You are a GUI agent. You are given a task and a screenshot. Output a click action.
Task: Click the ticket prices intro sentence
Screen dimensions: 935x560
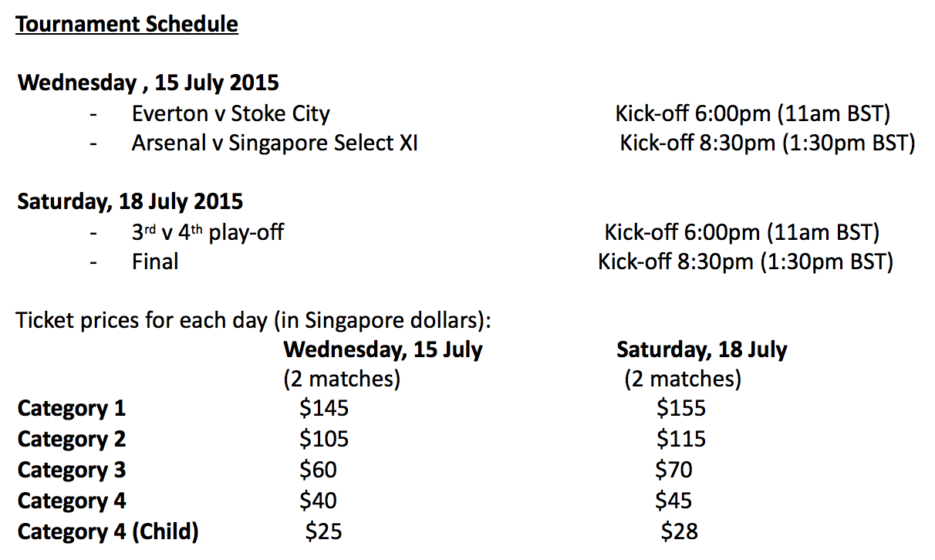click(253, 319)
